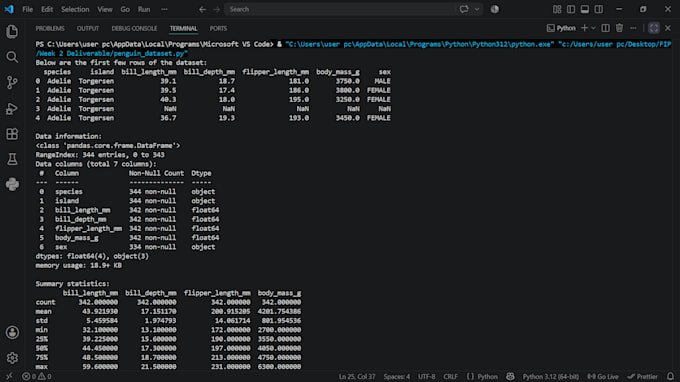This screenshot has width=680, height=382.
Task: Change line ending via CRLF
Action: click(450, 376)
